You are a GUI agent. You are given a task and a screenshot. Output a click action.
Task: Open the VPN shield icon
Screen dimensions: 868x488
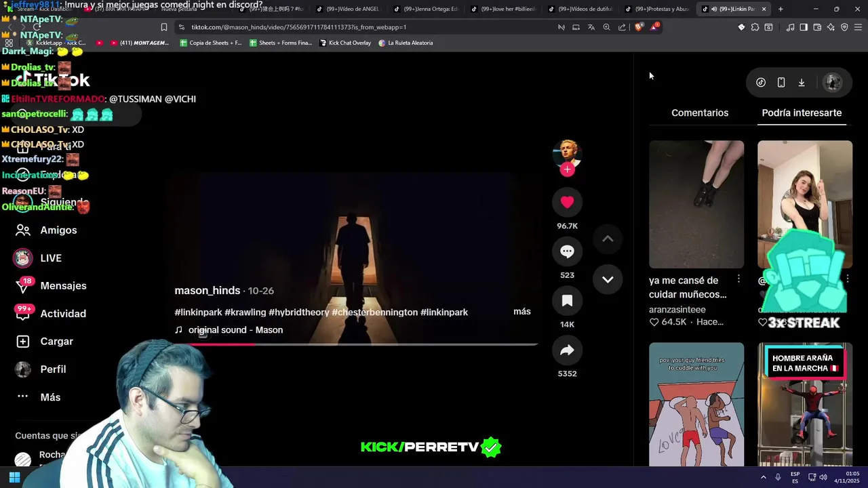[x=844, y=27]
